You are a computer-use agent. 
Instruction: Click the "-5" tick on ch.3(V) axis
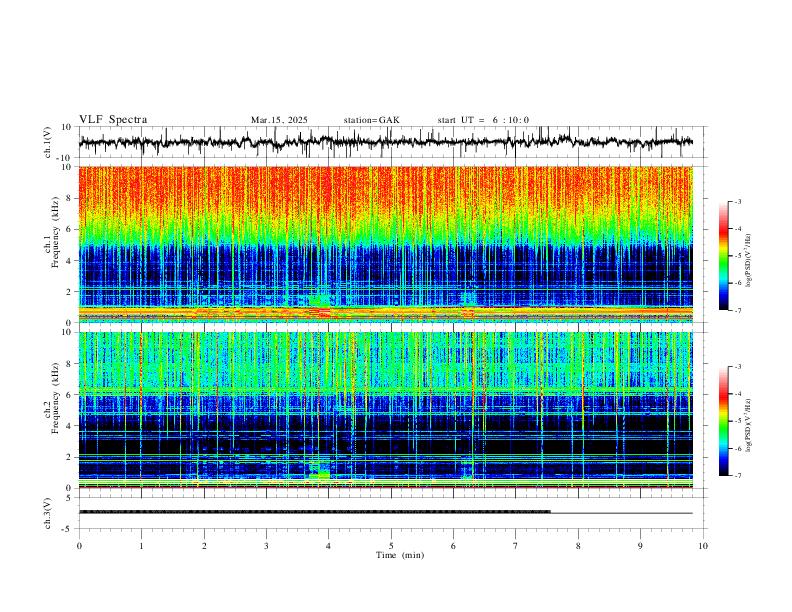coord(68,529)
